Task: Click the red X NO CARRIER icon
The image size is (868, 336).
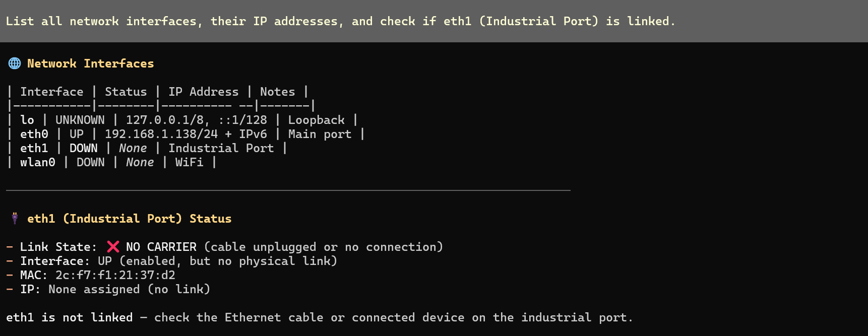Action: 113,247
